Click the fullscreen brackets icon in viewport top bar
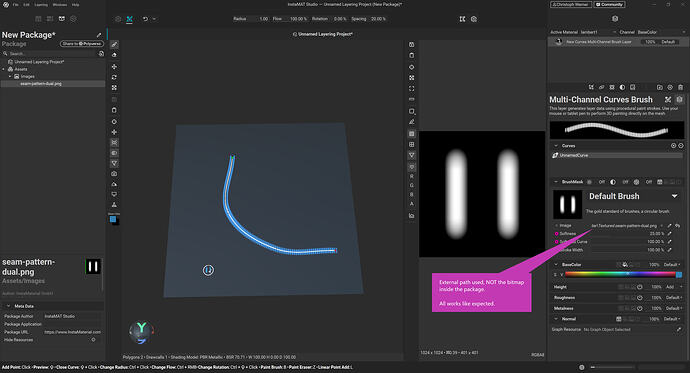Screen dimensions: 690x373 (x=462, y=19)
